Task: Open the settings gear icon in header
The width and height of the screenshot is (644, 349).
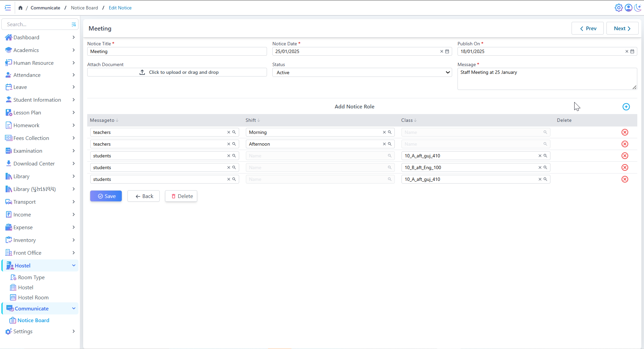Action: (x=619, y=8)
